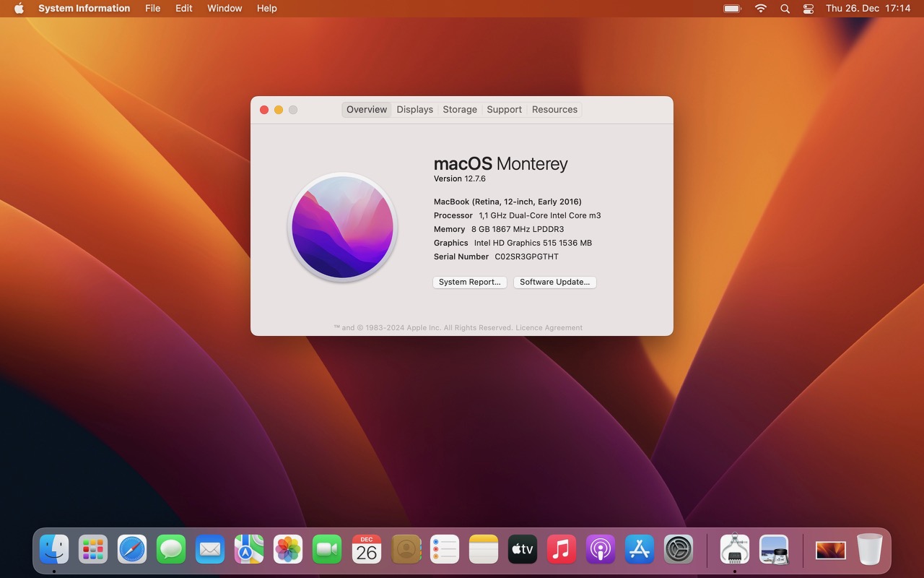Click the Version 12.7.6 text
Viewport: 924px width, 578px height.
tap(460, 178)
